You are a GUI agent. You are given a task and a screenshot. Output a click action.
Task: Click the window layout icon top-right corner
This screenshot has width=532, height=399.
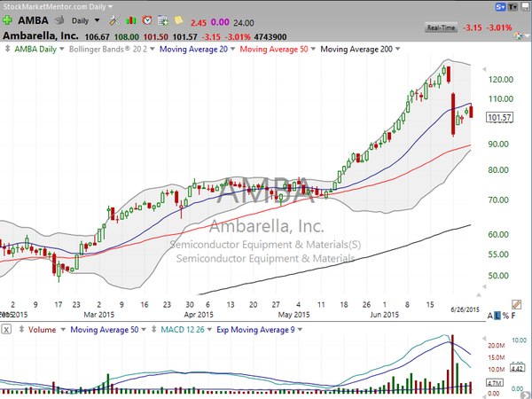click(525, 6)
